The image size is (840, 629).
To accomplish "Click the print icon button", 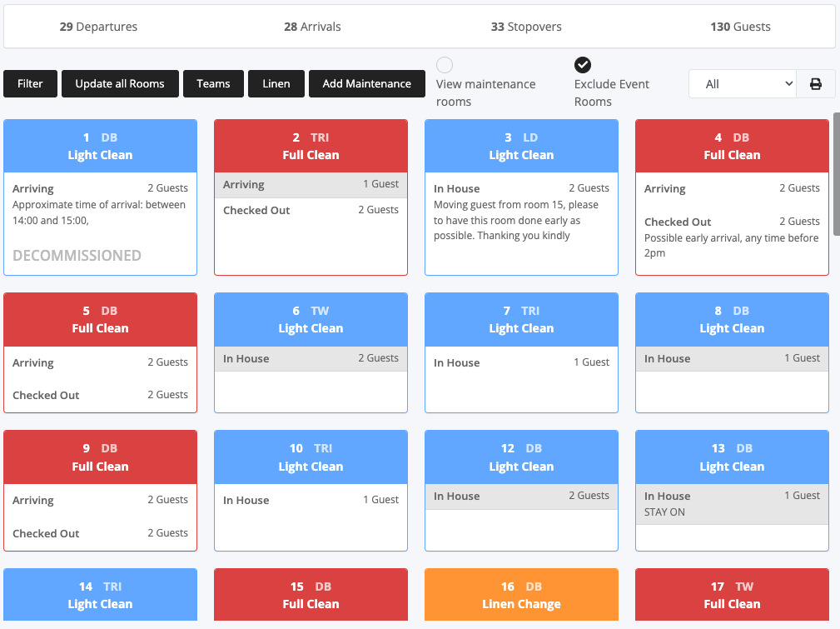I will tap(816, 84).
